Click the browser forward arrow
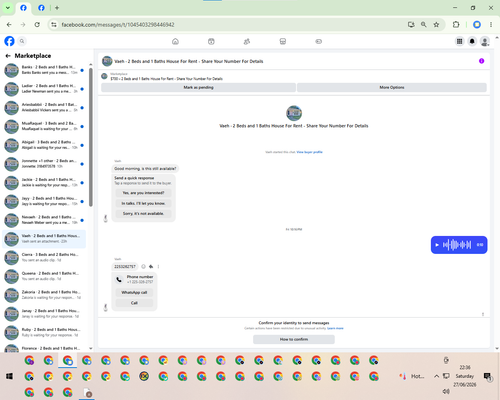500x400 pixels. [x=23, y=25]
